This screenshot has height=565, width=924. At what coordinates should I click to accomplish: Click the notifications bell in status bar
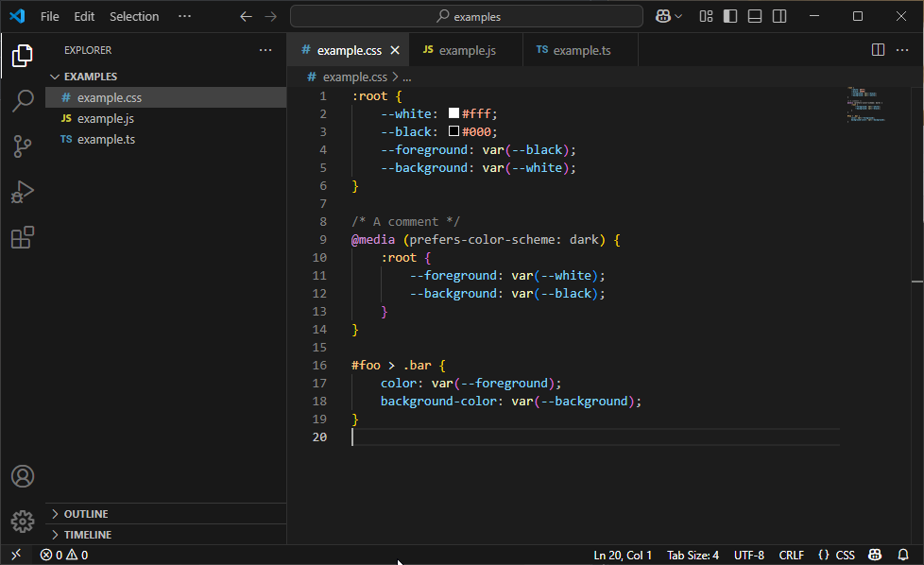tap(903, 555)
